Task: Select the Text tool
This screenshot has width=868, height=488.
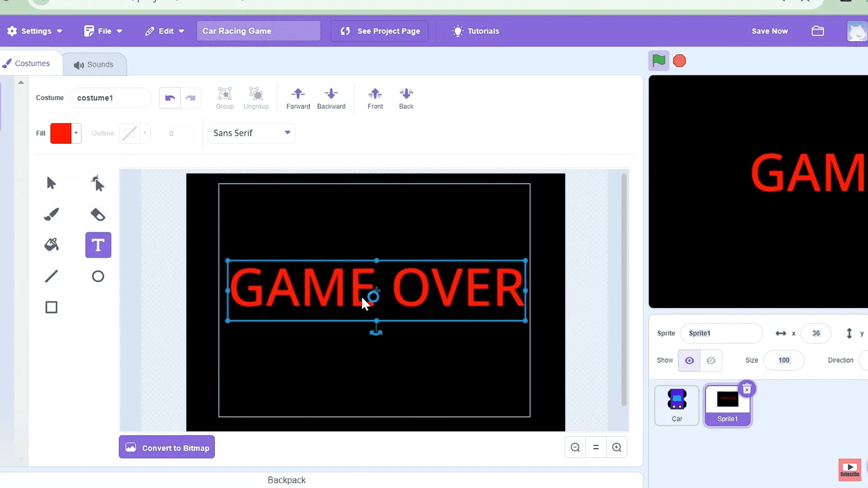Action: pyautogui.click(x=98, y=245)
